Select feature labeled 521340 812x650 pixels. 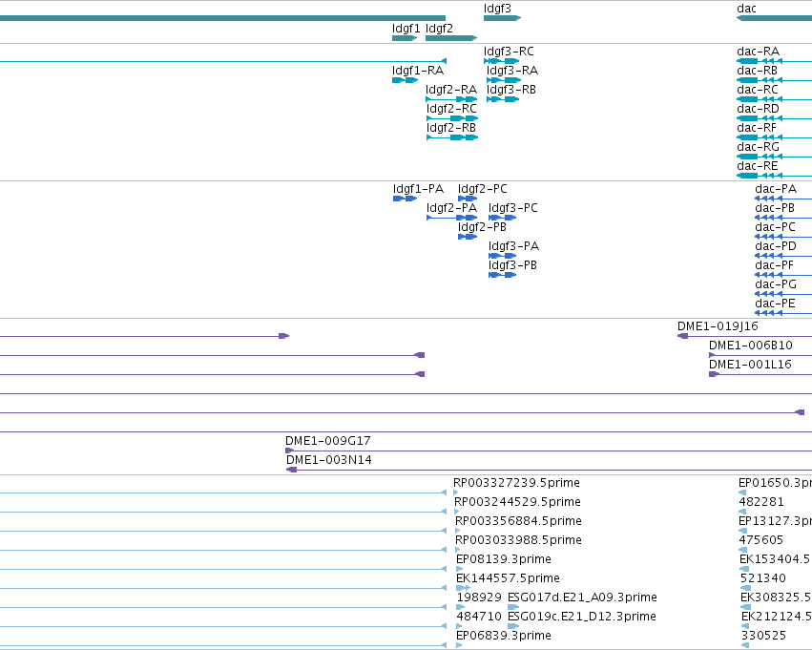pyautogui.click(x=763, y=578)
